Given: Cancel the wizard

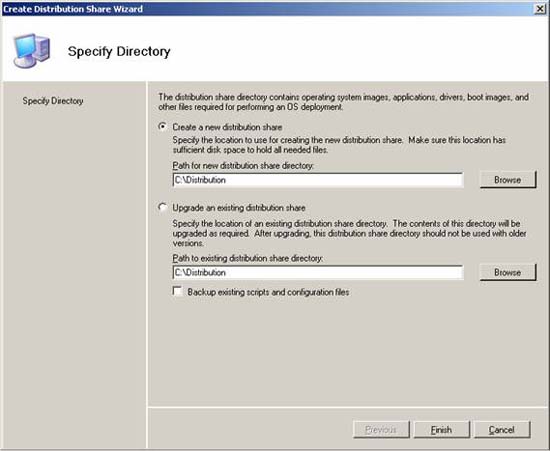Looking at the screenshot, I should (502, 430).
